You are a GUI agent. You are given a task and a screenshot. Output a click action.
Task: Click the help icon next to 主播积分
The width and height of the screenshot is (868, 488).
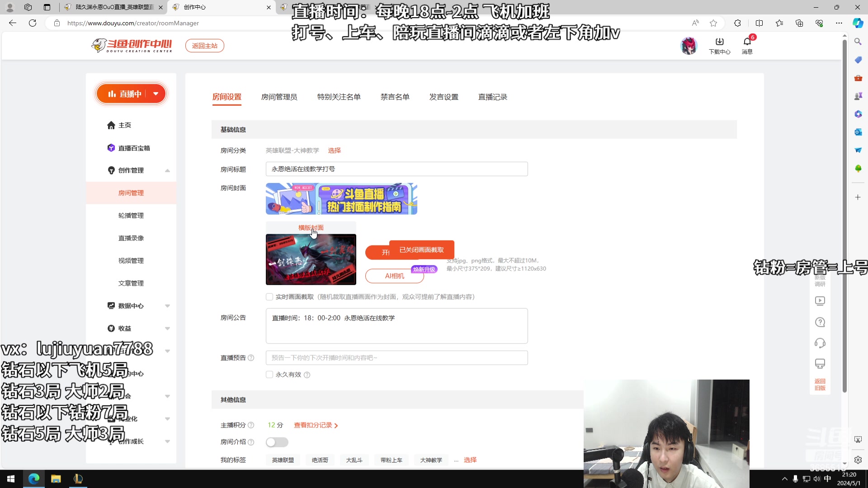[251, 425]
